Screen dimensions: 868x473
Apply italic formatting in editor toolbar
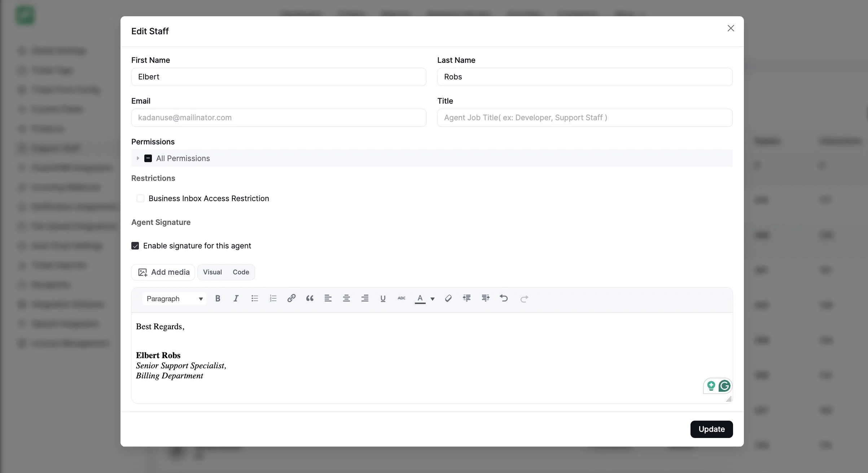(x=236, y=299)
